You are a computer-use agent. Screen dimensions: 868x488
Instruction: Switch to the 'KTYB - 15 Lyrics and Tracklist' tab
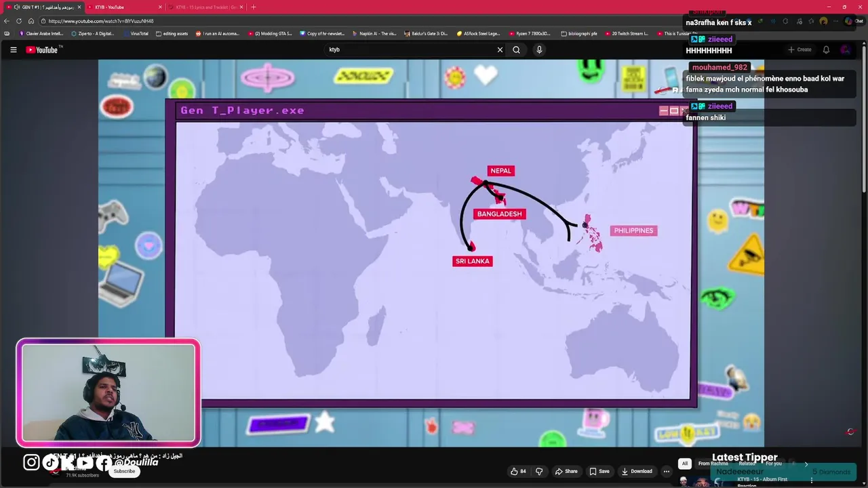205,7
